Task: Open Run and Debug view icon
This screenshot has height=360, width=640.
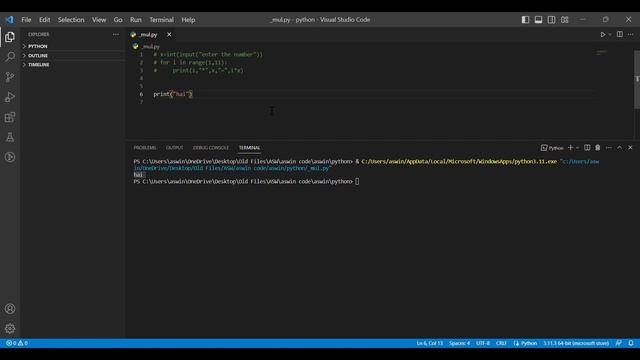Action: point(10,97)
